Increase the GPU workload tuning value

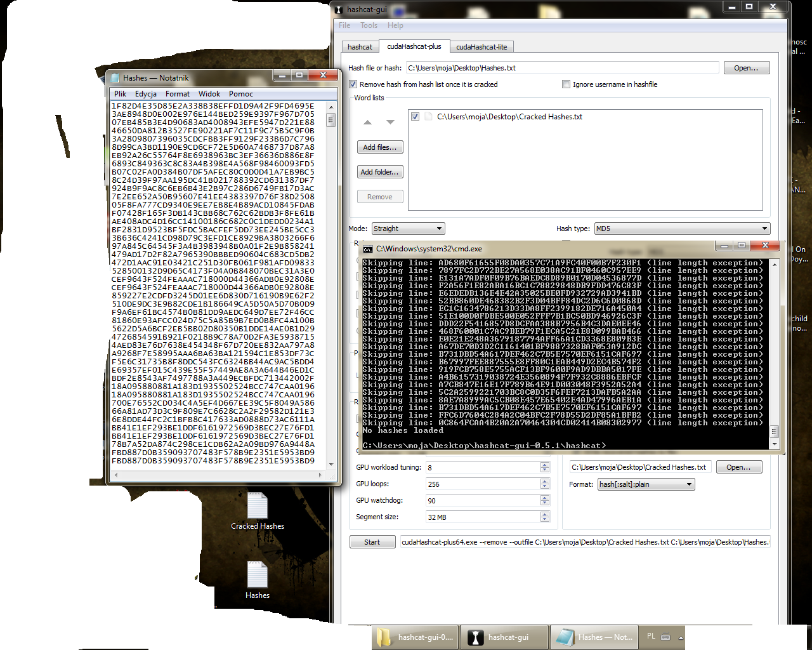point(545,465)
